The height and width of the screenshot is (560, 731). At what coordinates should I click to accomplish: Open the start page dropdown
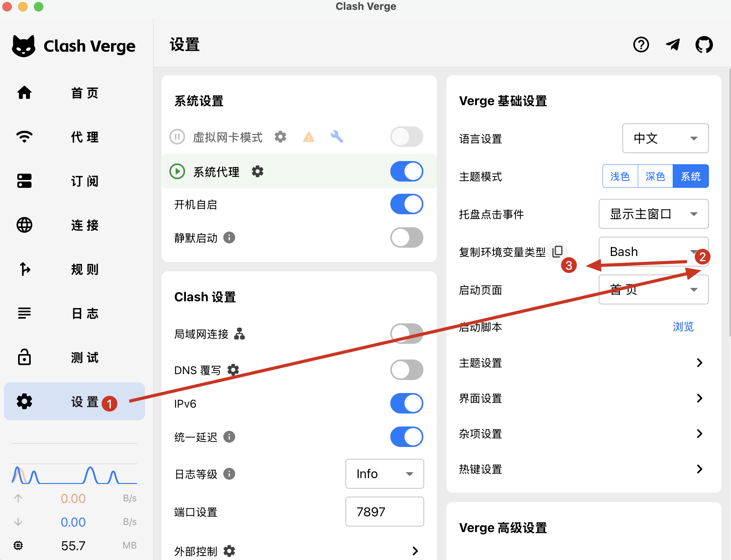(x=653, y=289)
